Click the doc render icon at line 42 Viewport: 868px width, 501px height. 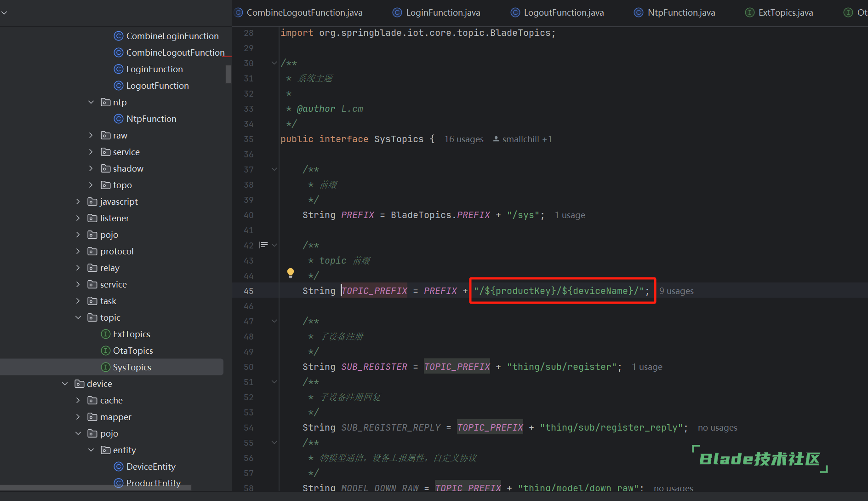tap(263, 245)
